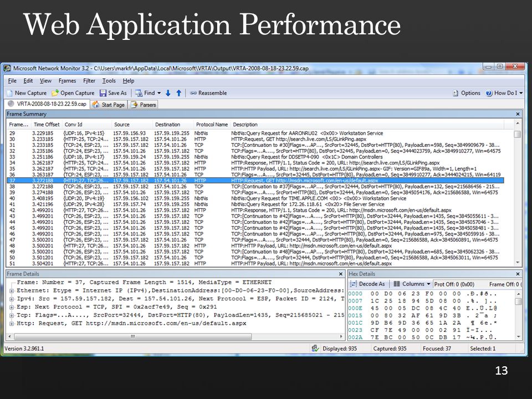The image size is (532, 399).
Task: Click the blue down arrow Find Next
Action: pyautogui.click(x=168, y=93)
